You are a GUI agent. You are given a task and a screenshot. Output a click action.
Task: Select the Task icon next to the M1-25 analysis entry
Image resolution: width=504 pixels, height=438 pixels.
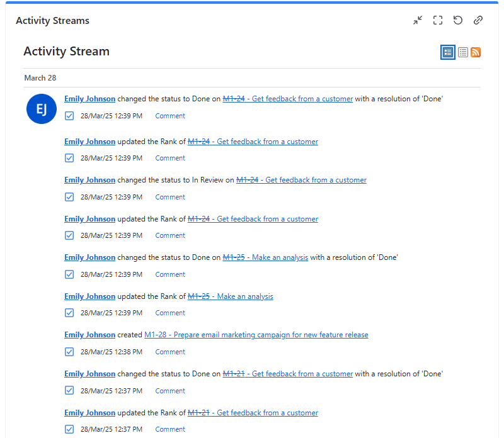69,274
